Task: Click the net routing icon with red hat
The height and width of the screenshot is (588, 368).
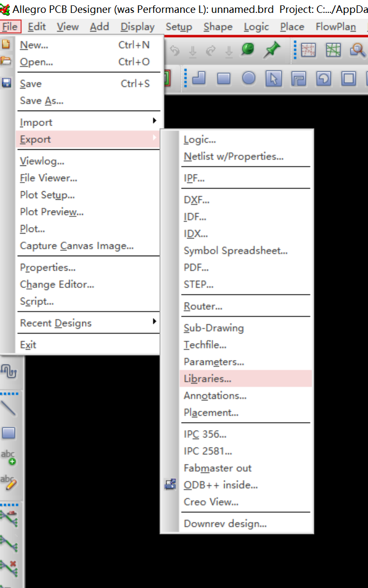Action: click(9, 518)
